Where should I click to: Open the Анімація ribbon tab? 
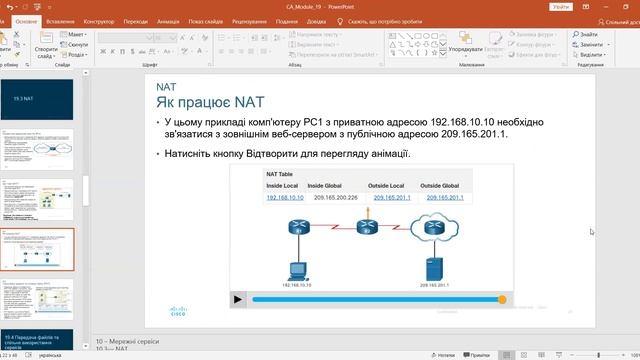[168, 22]
